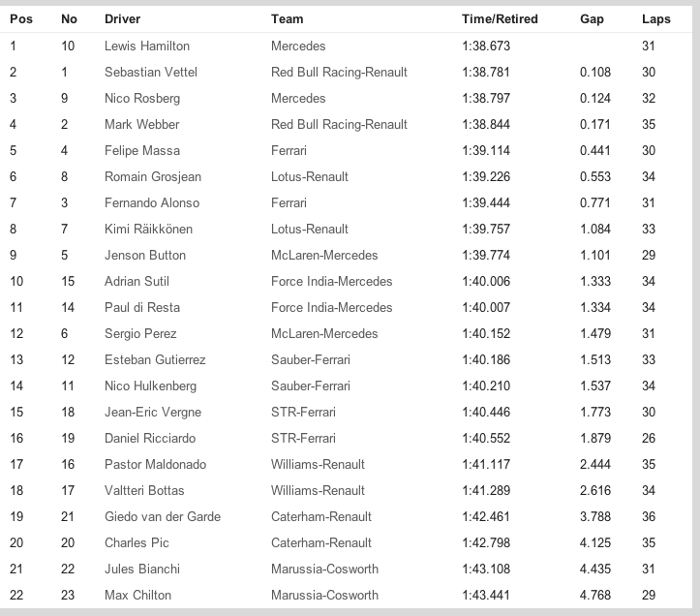Click the Lotus-Renault team beside Romain Grosjean
The image size is (700, 616).
click(x=310, y=176)
